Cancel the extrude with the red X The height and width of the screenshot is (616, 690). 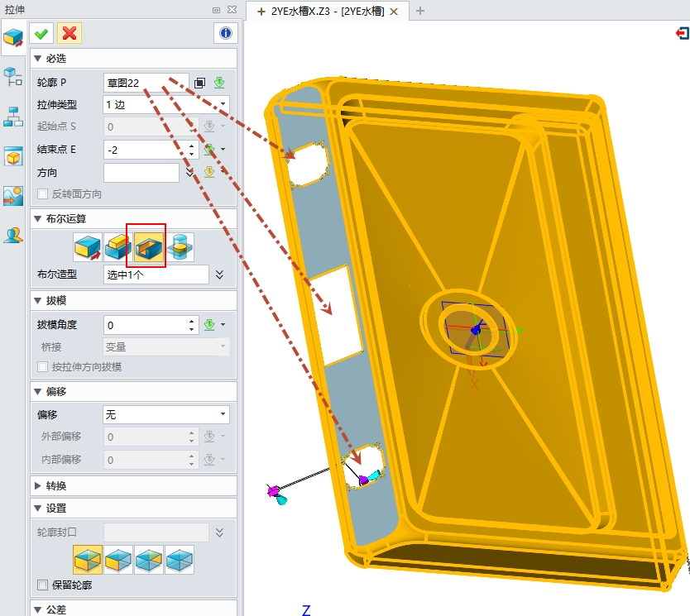pos(69,33)
